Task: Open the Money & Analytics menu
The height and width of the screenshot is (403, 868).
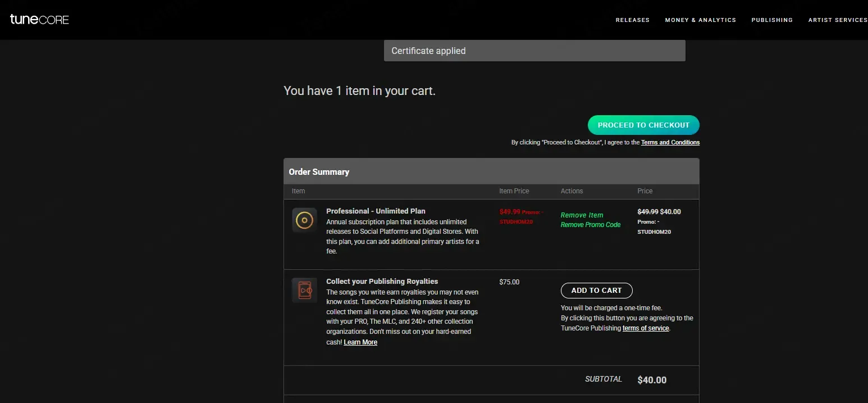Action: [700, 20]
